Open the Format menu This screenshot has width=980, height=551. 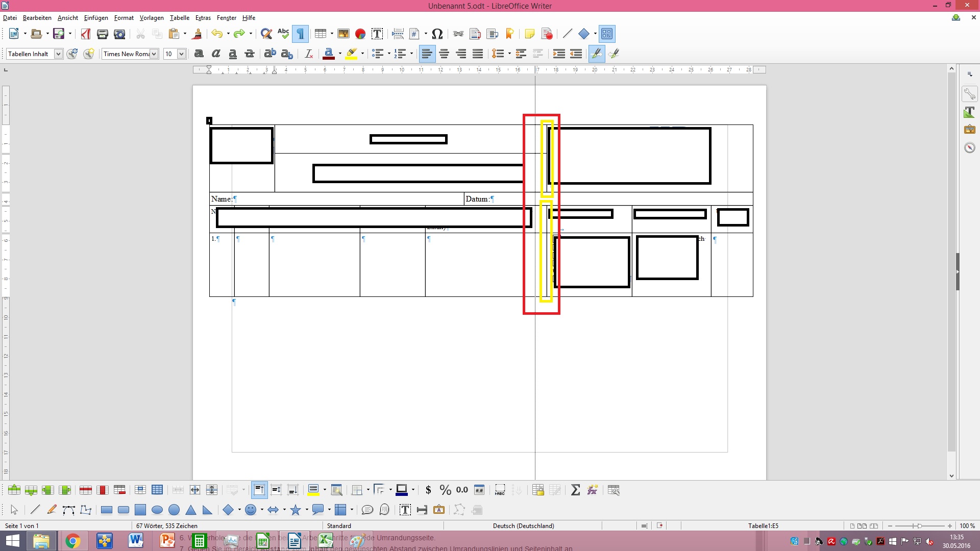(124, 18)
